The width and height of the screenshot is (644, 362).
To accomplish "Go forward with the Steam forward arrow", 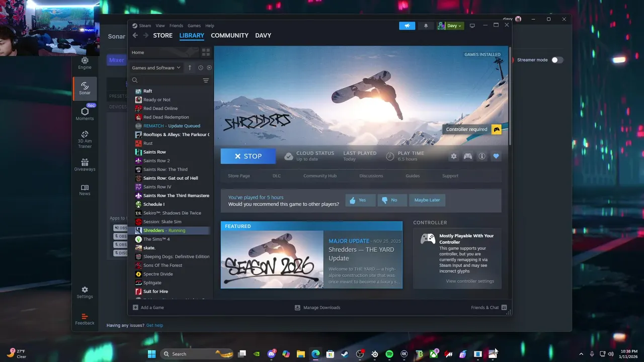I will point(145,35).
